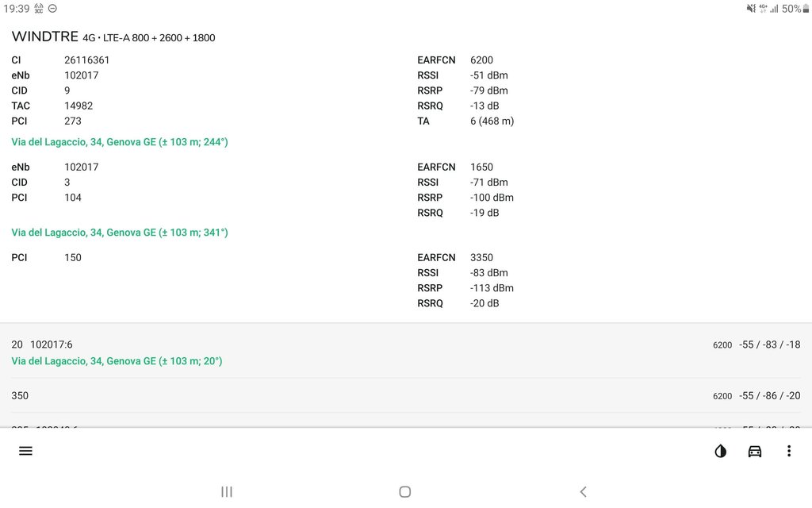The width and height of the screenshot is (812, 508).
Task: Open the hamburger navigation menu
Action: tap(25, 451)
